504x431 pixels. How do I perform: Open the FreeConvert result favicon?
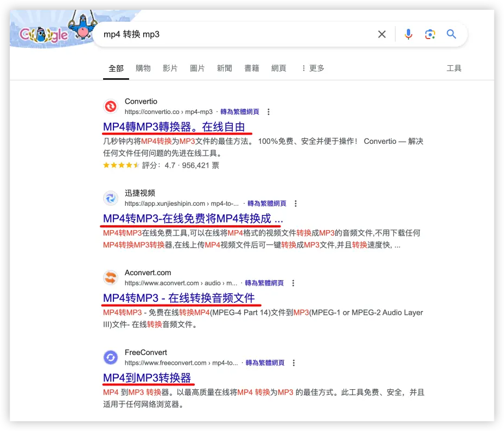coord(111,358)
